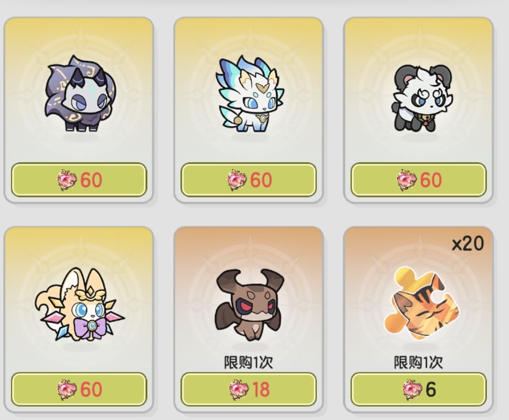Click 限购1次 label under the puzzle piece

click(x=419, y=362)
